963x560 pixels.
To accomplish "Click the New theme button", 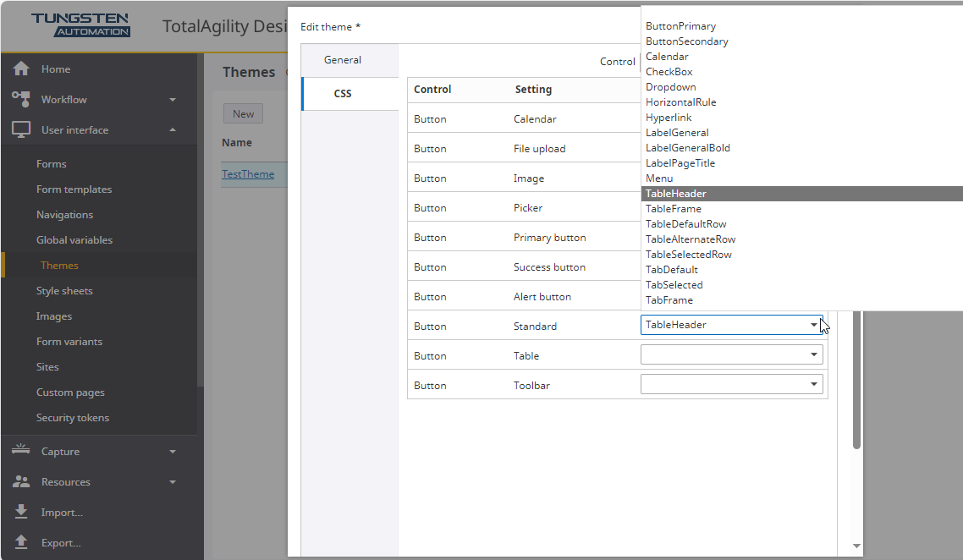I will pyautogui.click(x=243, y=113).
